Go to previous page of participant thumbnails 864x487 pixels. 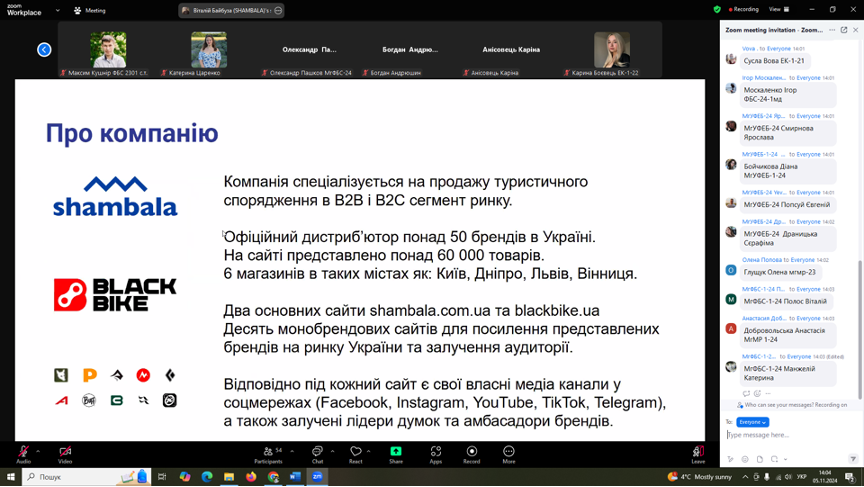[44, 50]
